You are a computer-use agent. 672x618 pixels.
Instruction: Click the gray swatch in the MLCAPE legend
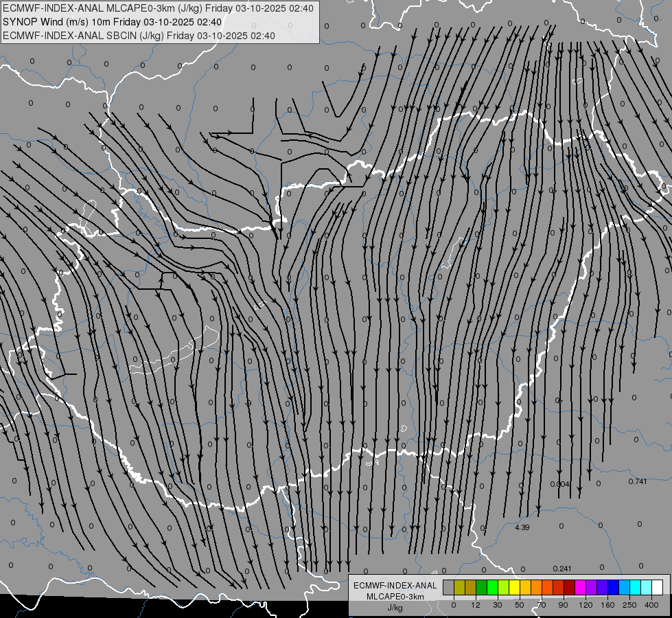pyautogui.click(x=449, y=587)
